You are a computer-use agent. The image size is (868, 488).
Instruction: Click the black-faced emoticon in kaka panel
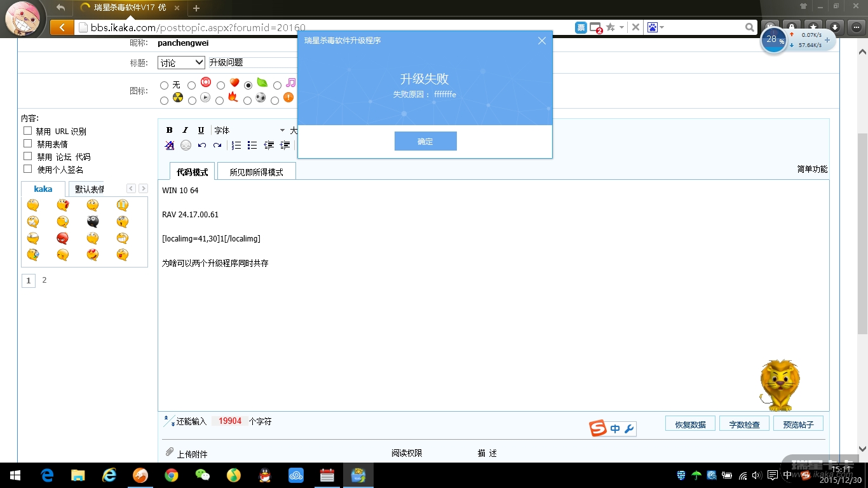[x=93, y=222]
